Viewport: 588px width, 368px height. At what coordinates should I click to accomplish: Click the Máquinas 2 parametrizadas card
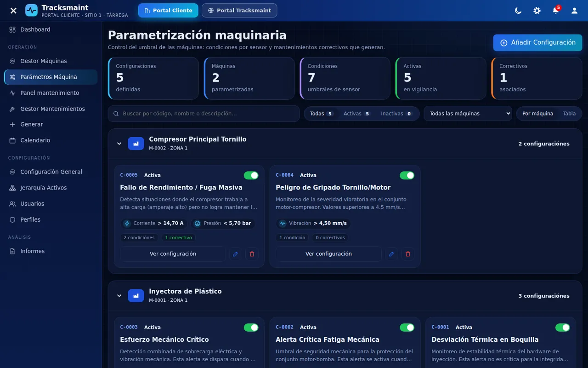[x=249, y=78]
